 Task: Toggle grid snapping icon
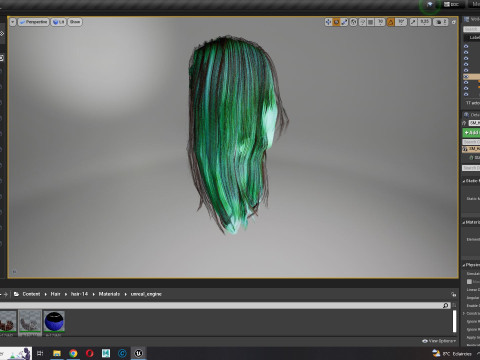pos(371,22)
